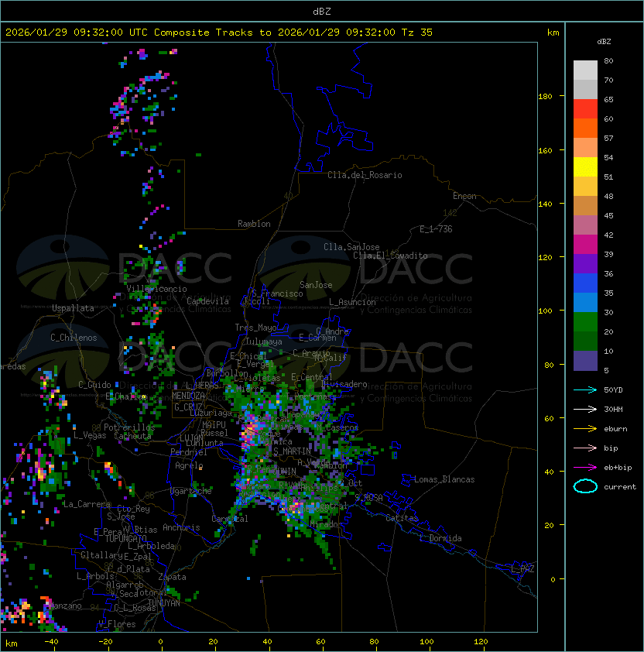
Task: Click the 'Clla.El_Cavadito' place label
Action: pyautogui.click(x=390, y=256)
